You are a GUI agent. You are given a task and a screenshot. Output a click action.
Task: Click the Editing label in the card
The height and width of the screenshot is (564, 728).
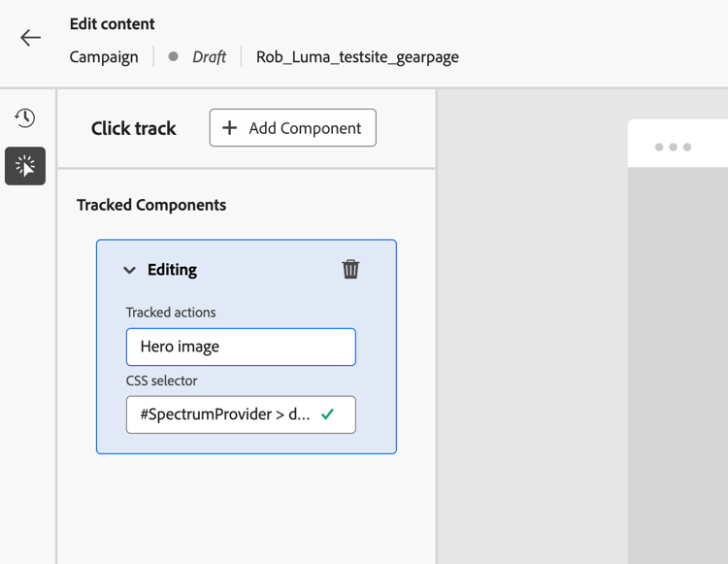tap(172, 270)
